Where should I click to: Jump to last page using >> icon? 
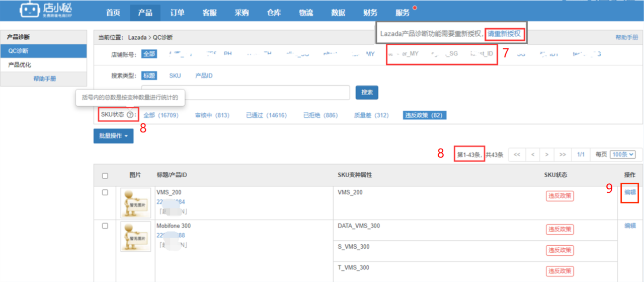point(562,155)
